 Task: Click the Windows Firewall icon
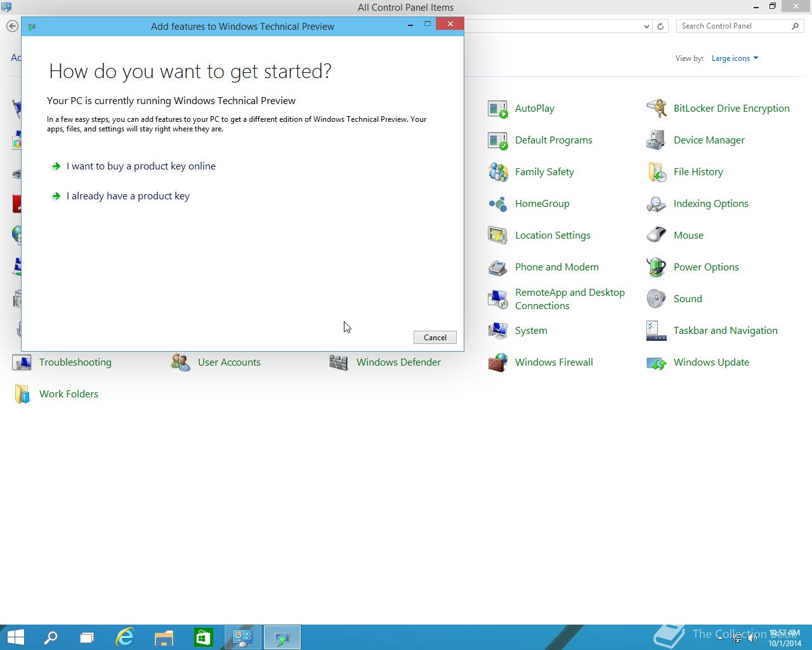click(x=498, y=362)
